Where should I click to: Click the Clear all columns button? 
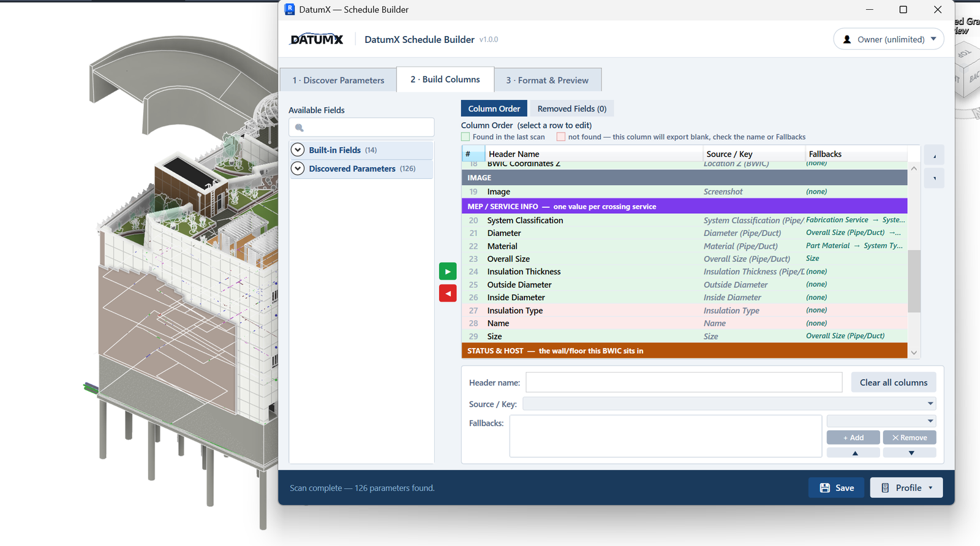pos(894,382)
